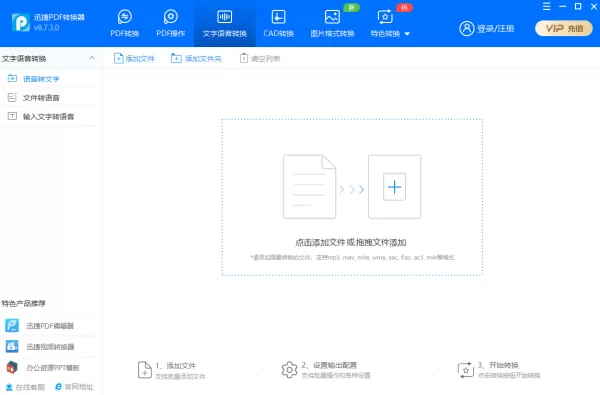Open the 图片格式转换 tab
This screenshot has width=600, height=395.
332,24
